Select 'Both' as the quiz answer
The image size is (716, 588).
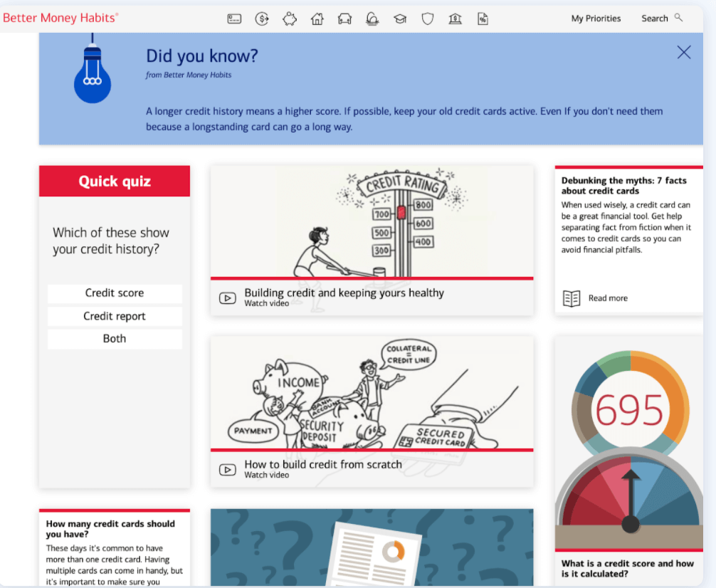[115, 339]
